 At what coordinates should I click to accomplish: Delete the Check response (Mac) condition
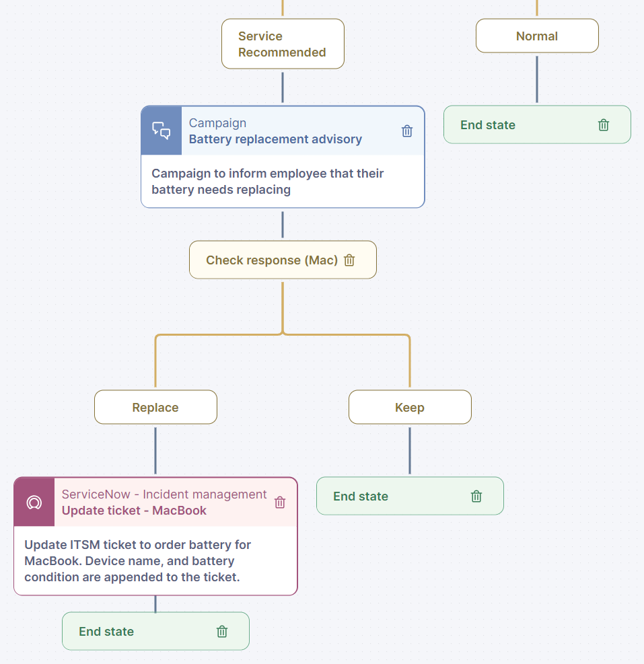point(349,260)
